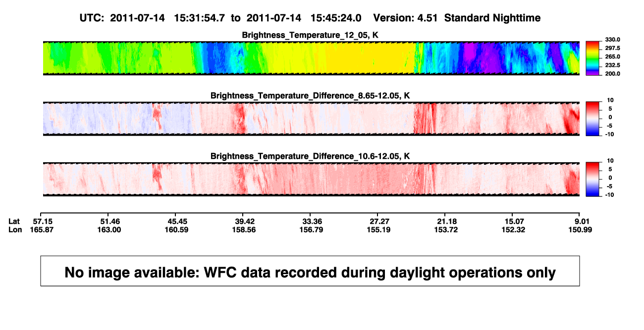The image size is (644, 330).
Task: Click the '330.0' colorbar label
Action: 612,40
